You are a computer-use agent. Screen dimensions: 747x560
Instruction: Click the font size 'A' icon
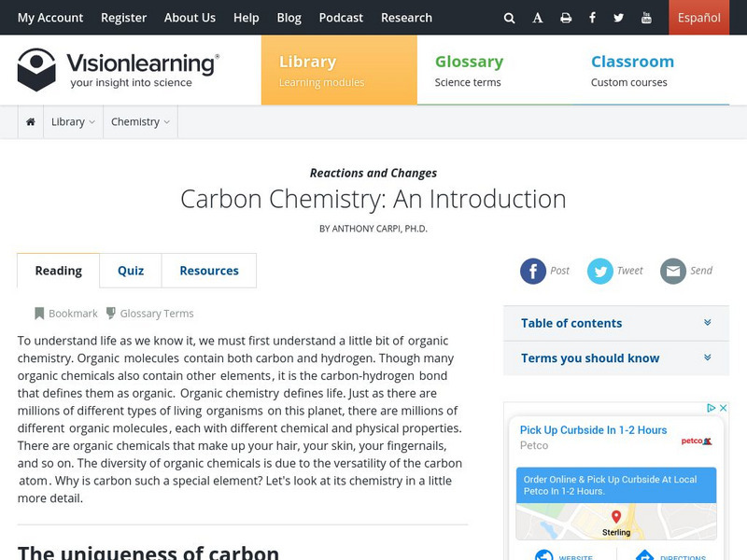coord(538,18)
